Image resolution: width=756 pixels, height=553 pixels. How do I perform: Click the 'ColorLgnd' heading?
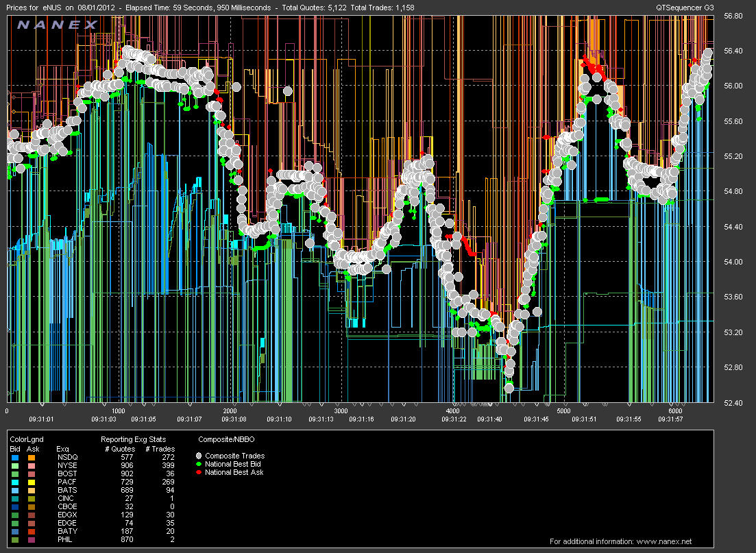(x=27, y=439)
